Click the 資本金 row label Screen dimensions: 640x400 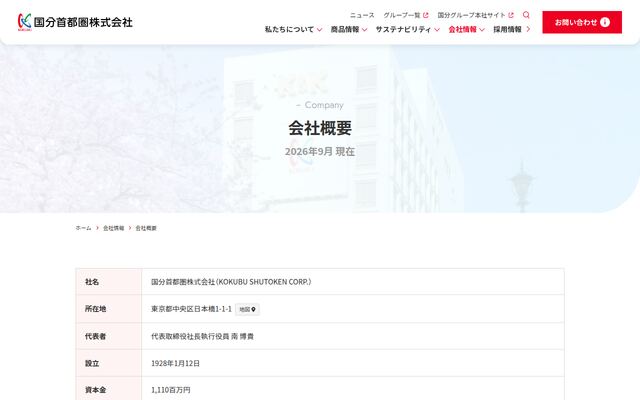96,390
